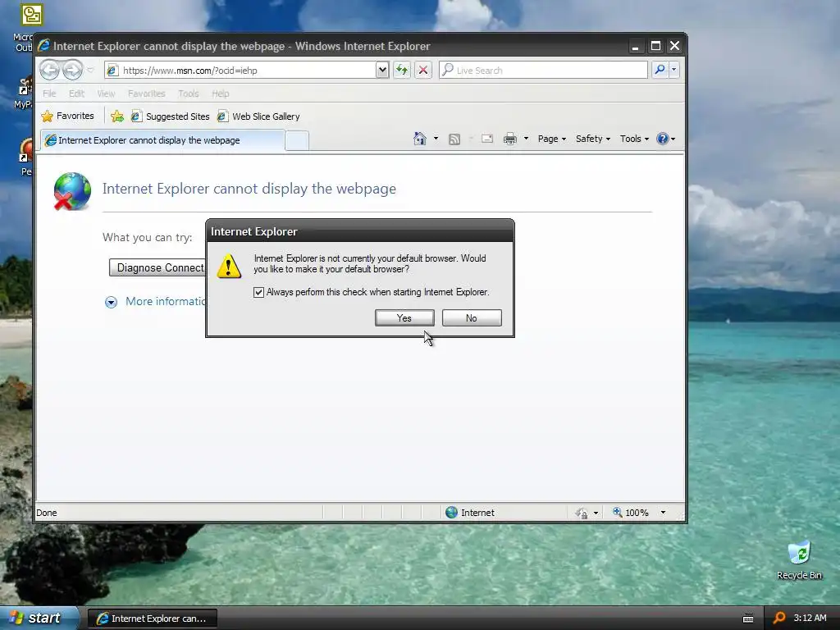Open the View menu
The image size is (840, 630).
pyautogui.click(x=106, y=94)
